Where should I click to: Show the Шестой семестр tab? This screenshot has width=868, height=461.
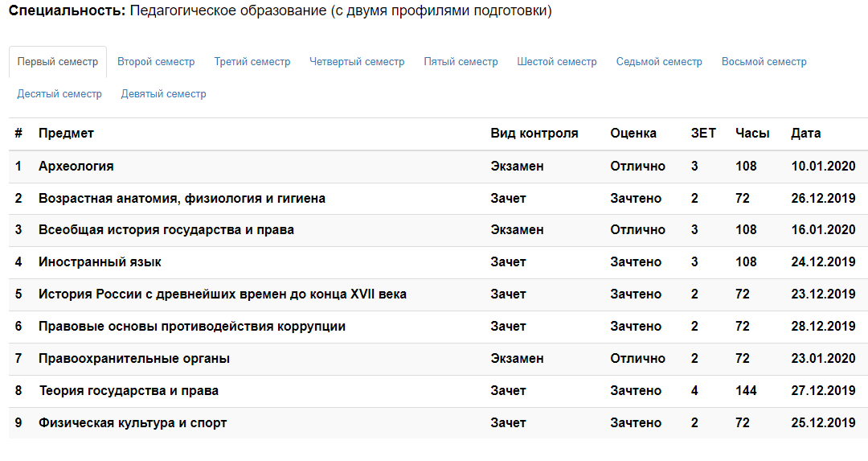pyautogui.click(x=557, y=61)
